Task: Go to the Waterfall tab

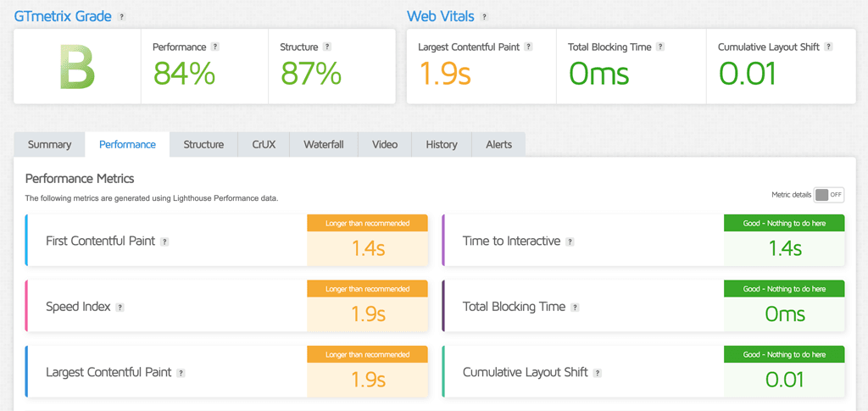Action: tap(323, 145)
